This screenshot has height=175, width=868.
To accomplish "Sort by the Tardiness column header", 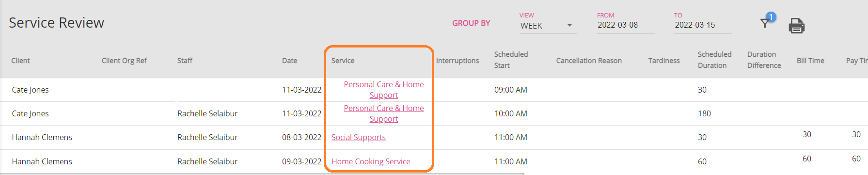I will (664, 61).
